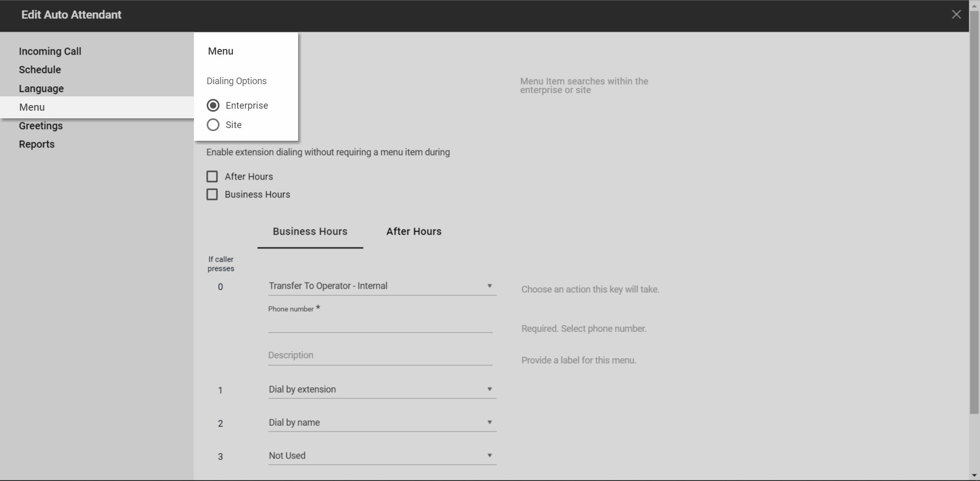
Task: Open the Incoming Call section
Action: (x=50, y=51)
